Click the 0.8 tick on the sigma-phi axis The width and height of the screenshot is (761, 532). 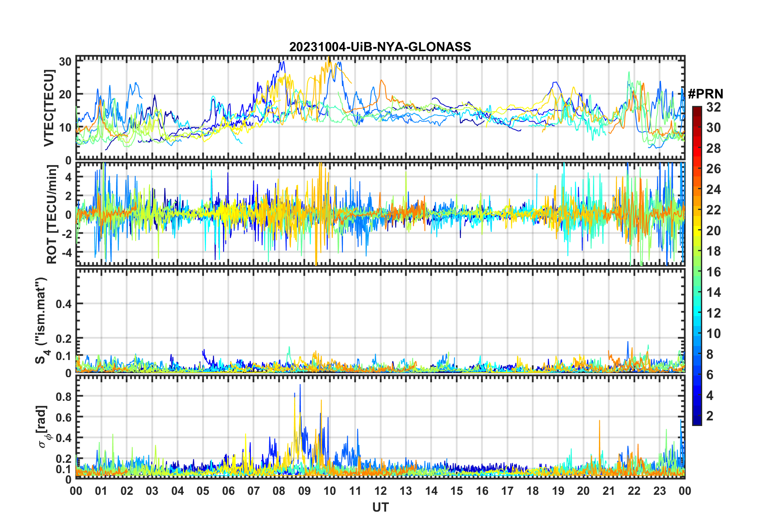tap(64, 396)
